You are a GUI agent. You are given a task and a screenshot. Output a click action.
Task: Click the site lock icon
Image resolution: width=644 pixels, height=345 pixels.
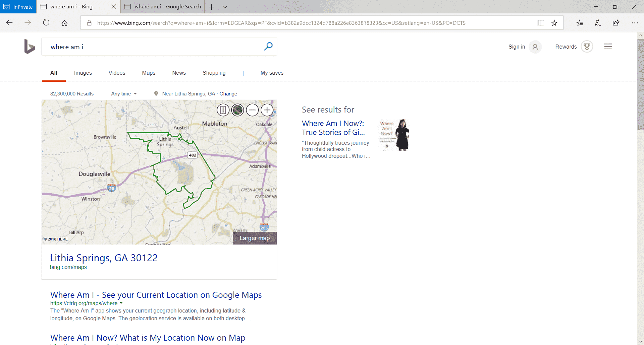(x=89, y=23)
